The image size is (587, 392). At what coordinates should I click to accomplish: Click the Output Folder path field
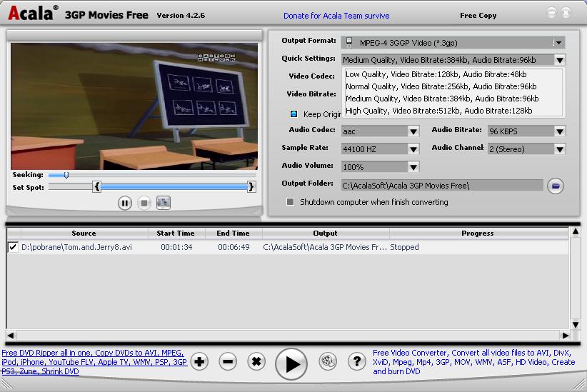point(442,186)
